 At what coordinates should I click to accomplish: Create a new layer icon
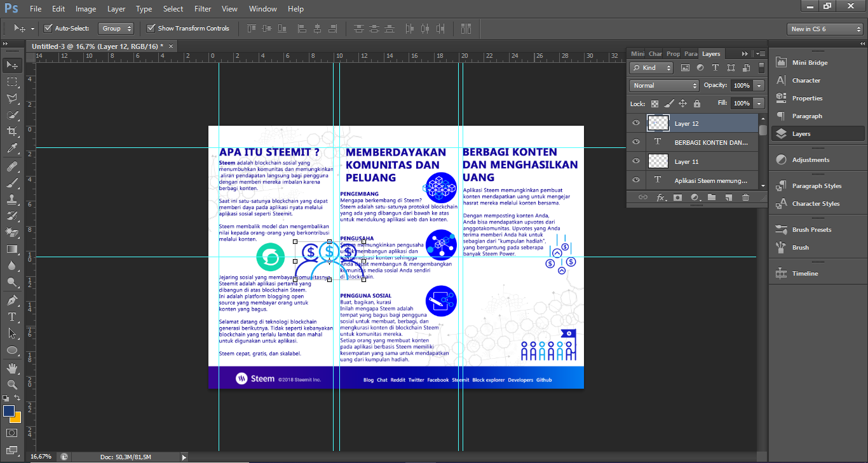click(728, 198)
